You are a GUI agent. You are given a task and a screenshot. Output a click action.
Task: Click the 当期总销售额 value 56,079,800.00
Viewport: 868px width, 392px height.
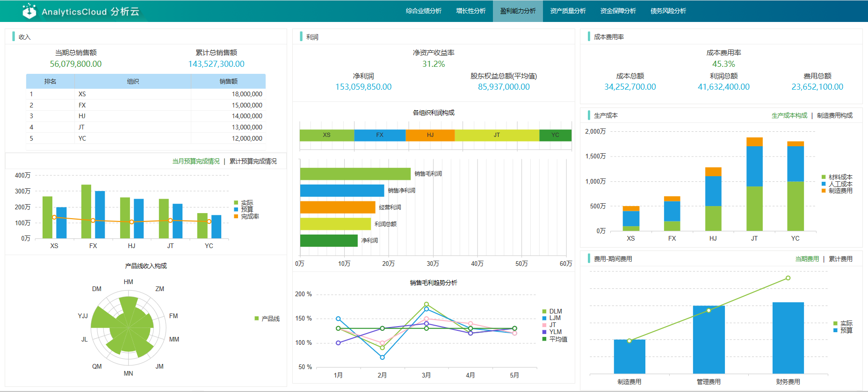point(76,64)
